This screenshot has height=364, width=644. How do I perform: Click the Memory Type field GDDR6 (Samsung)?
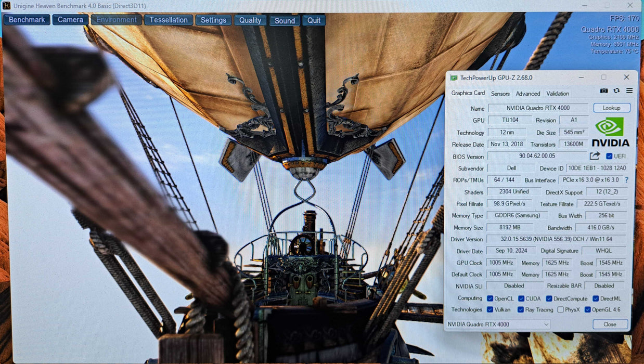[x=518, y=215]
